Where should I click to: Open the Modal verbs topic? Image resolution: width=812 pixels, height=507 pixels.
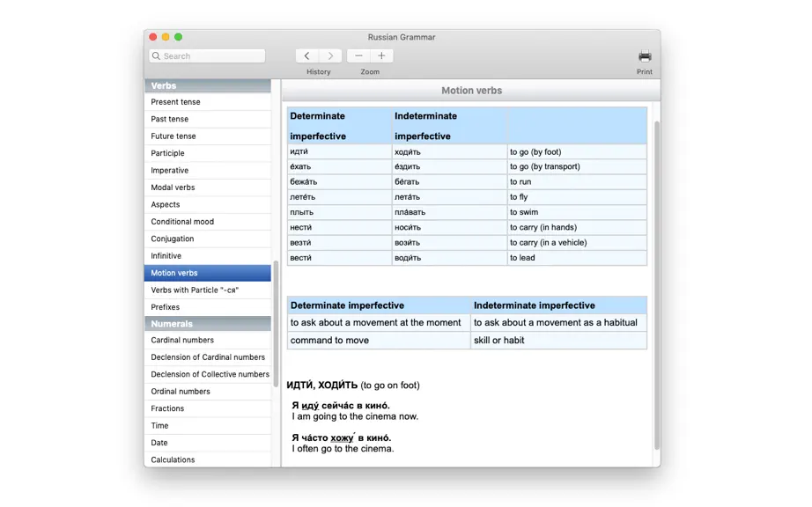point(208,187)
